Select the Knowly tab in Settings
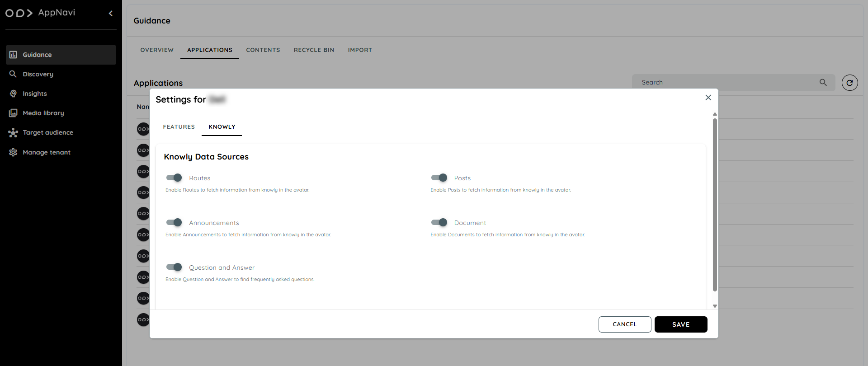Image resolution: width=868 pixels, height=366 pixels. [x=222, y=127]
